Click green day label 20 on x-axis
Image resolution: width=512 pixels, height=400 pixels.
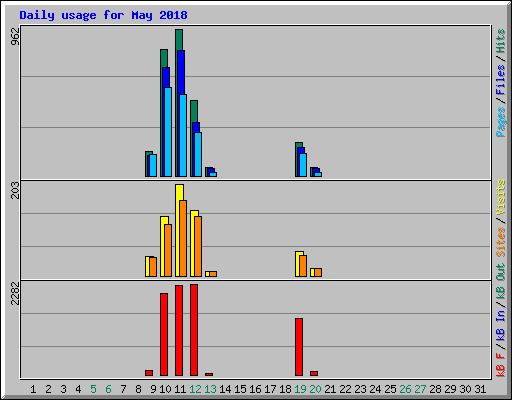(x=315, y=389)
